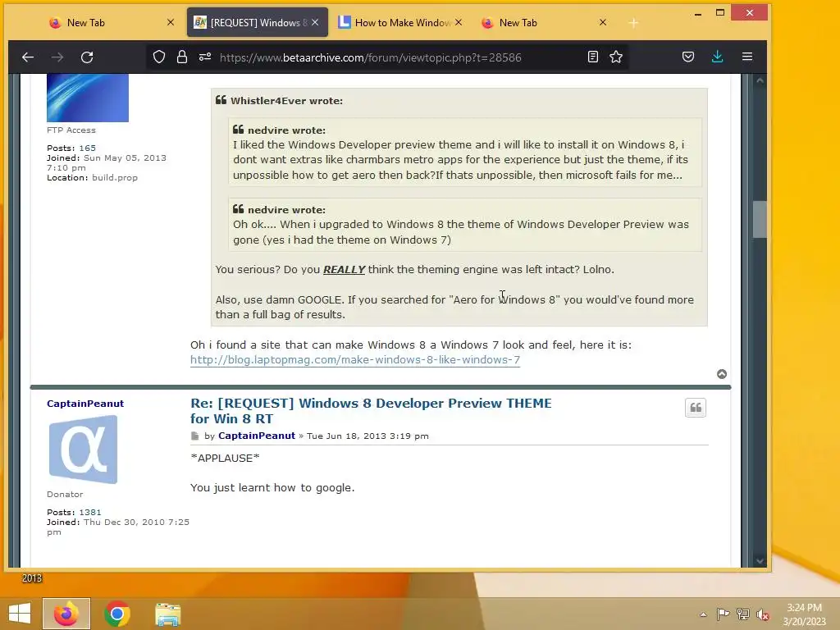Image resolution: width=840 pixels, height=630 pixels.
Task: Open CaptainPeanut profile in left sidebar
Action: [x=85, y=404]
